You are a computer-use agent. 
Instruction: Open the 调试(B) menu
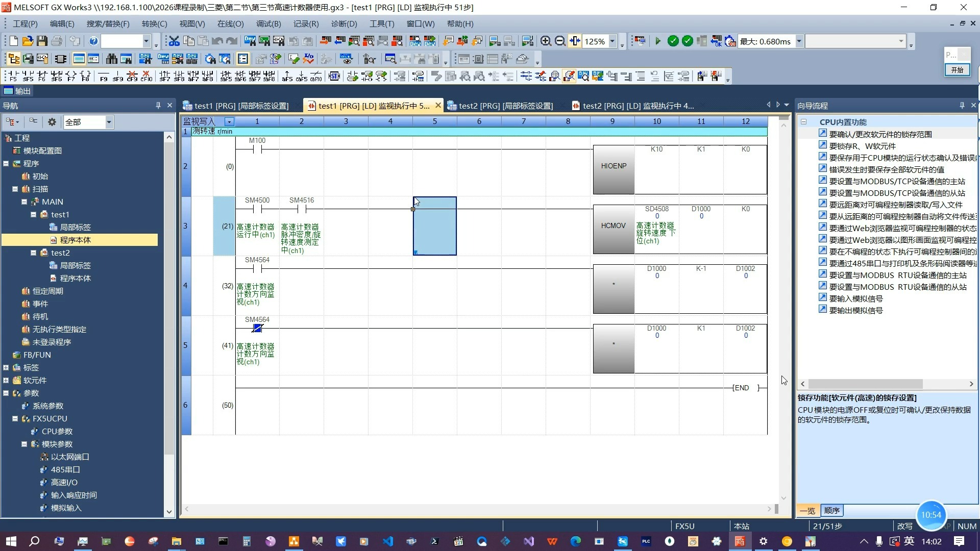click(268, 23)
